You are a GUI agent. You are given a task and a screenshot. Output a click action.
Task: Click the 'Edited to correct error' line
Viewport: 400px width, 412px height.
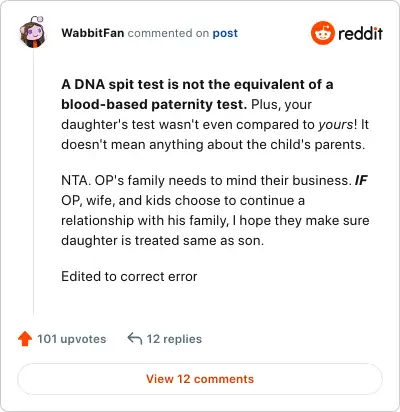[x=129, y=277]
